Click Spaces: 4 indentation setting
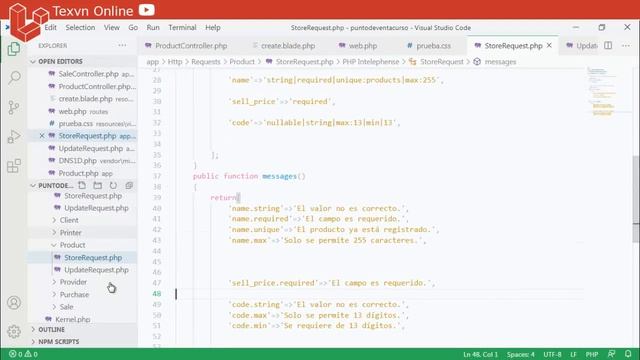640x360 pixels. [x=520, y=354]
